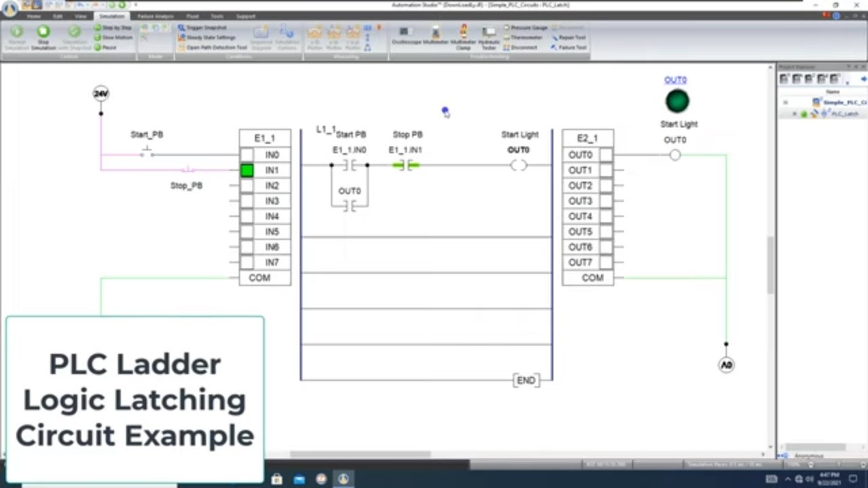Click the COM terminal of E1_1
The height and width of the screenshot is (488, 868).
[265, 278]
